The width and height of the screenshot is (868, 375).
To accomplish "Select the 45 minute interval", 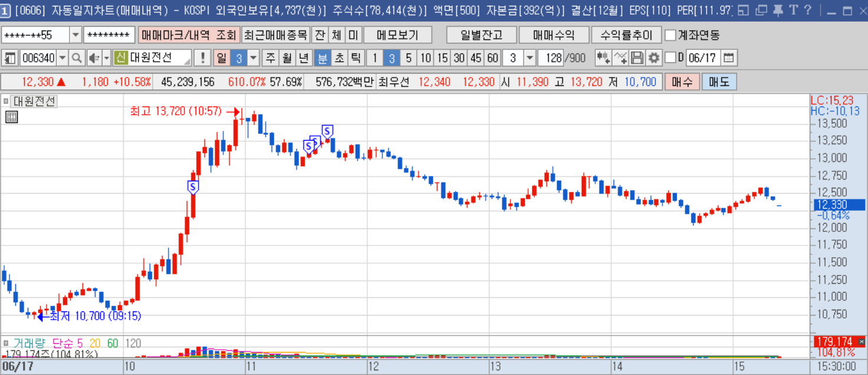I will [476, 58].
